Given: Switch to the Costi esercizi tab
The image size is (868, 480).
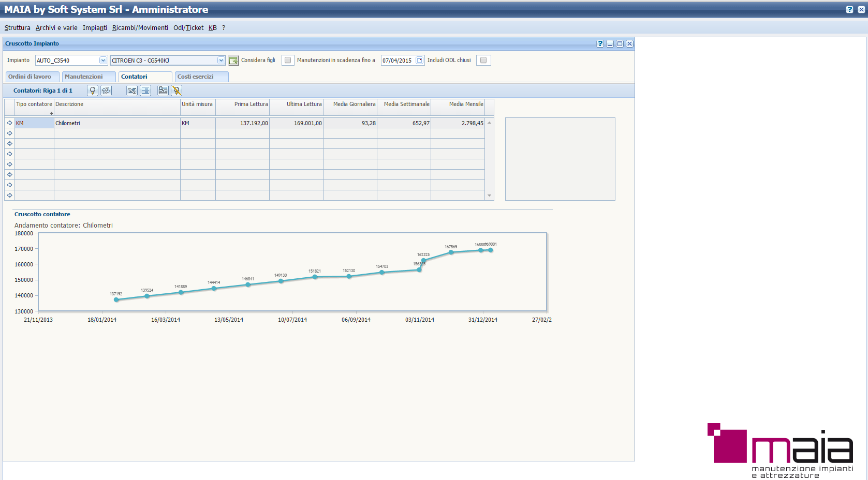Looking at the screenshot, I should pos(201,77).
